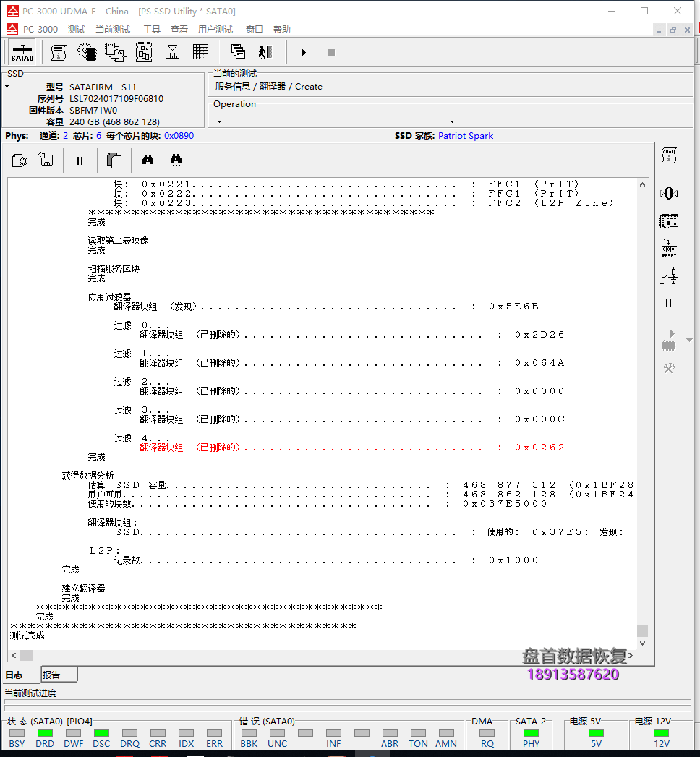Click the chip with documents toolbar icon

coord(116,52)
